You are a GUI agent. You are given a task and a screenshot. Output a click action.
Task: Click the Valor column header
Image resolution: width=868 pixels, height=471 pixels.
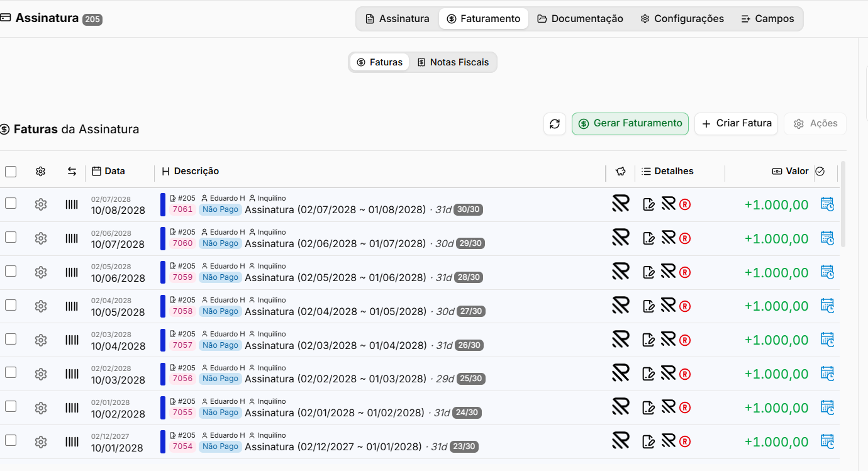791,171
